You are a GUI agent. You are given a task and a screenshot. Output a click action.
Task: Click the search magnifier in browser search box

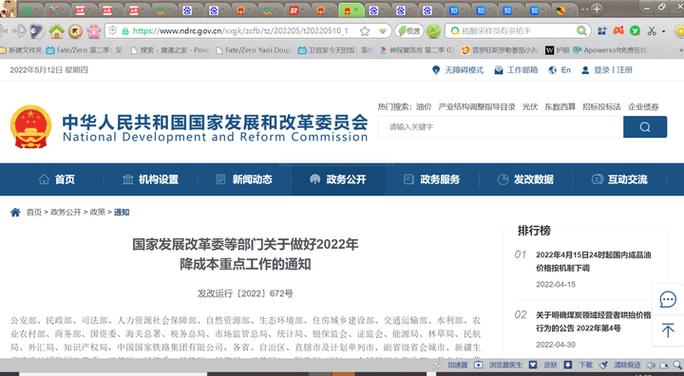pos(581,31)
